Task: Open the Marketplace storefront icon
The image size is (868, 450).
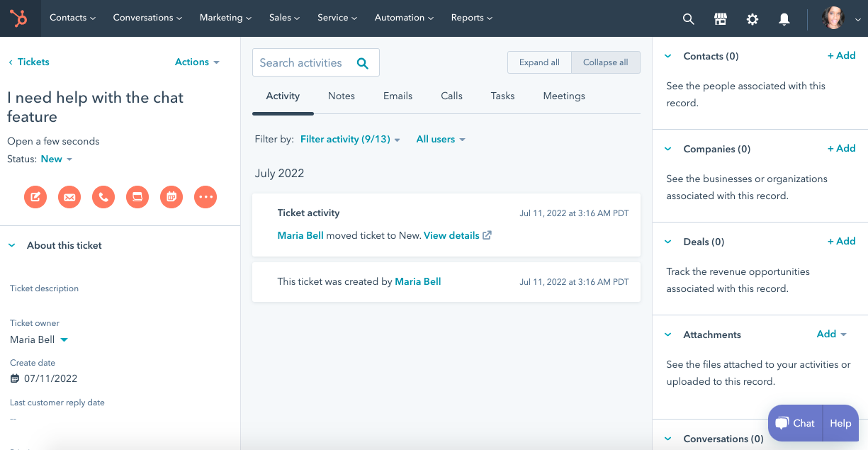Action: tap(721, 19)
